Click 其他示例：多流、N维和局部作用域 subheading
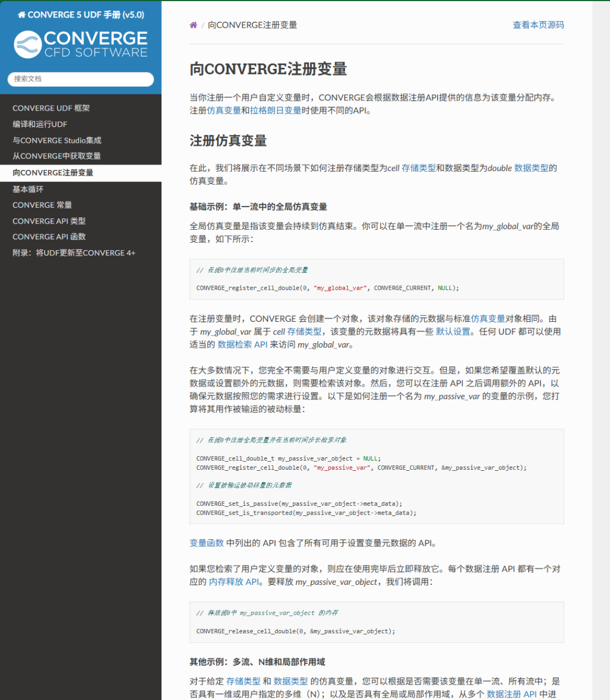The width and height of the screenshot is (610, 700). click(258, 662)
